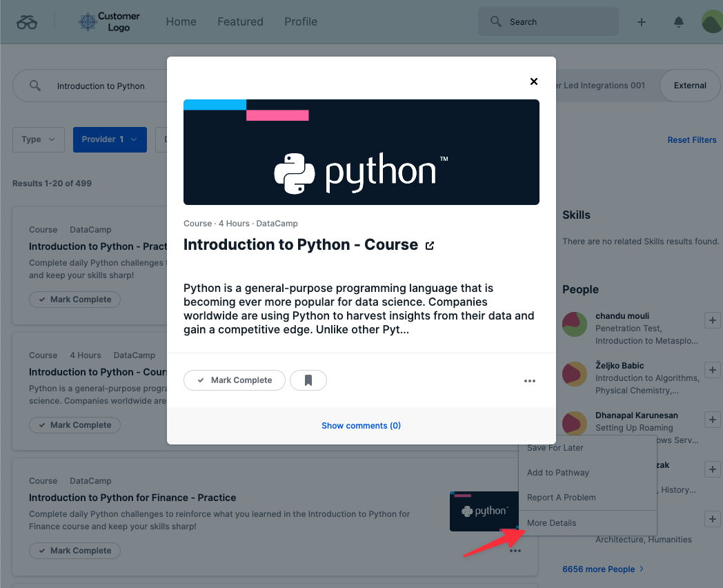The width and height of the screenshot is (723, 588).
Task: Click the Python banner image in the modal
Action: (x=361, y=152)
